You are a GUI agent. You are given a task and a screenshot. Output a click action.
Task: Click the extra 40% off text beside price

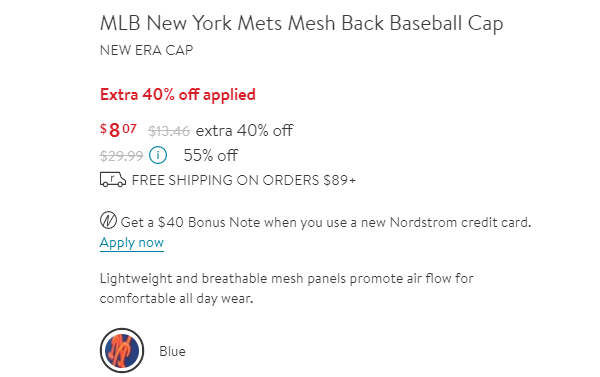[x=245, y=131]
